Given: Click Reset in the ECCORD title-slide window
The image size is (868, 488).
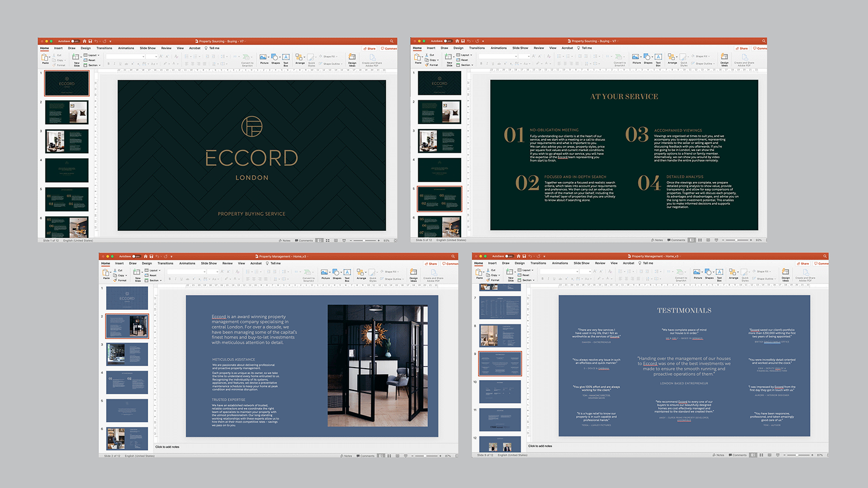Looking at the screenshot, I should [x=88, y=60].
